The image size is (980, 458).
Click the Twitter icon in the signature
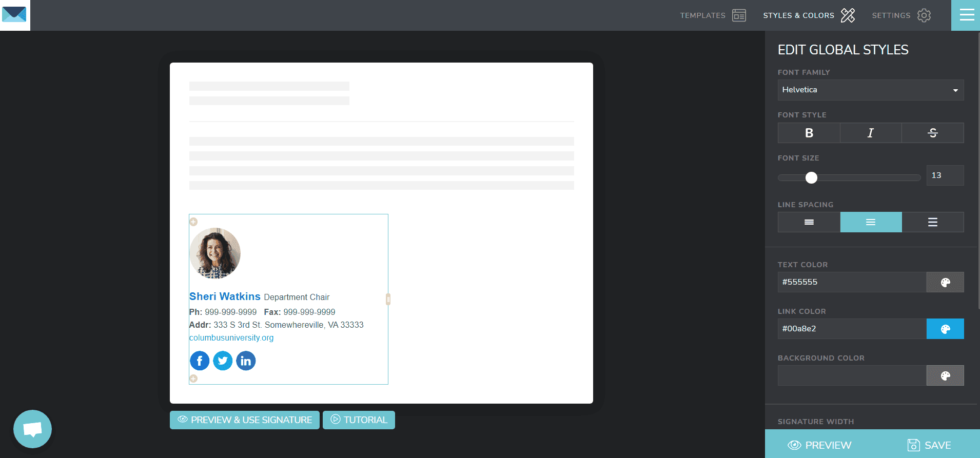click(x=223, y=361)
